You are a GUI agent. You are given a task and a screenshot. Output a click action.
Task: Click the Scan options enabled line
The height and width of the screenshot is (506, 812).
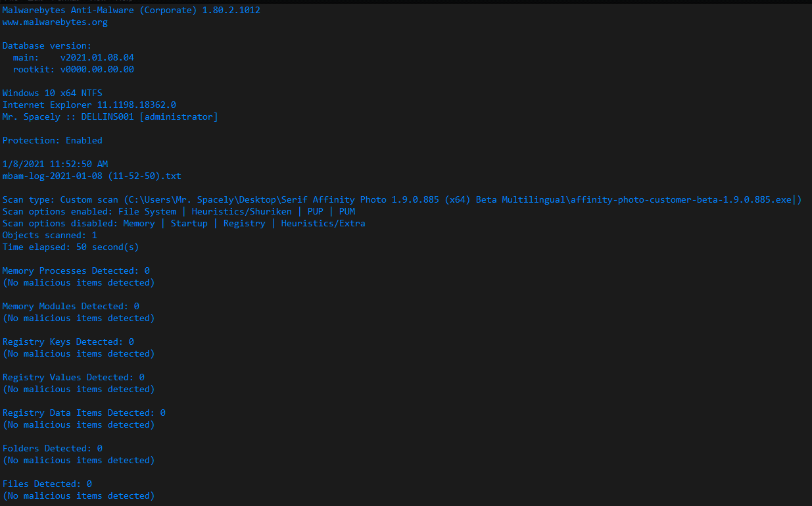click(x=179, y=212)
